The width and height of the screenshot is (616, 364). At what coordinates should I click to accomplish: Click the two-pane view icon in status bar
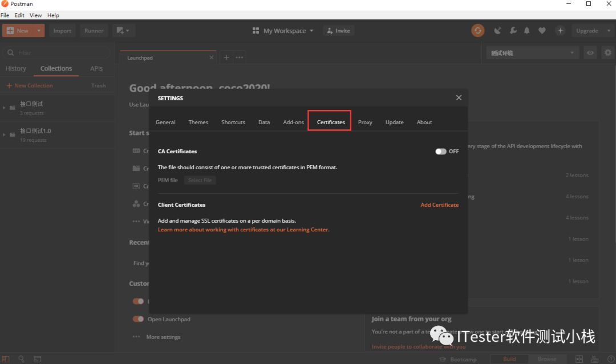click(579, 359)
